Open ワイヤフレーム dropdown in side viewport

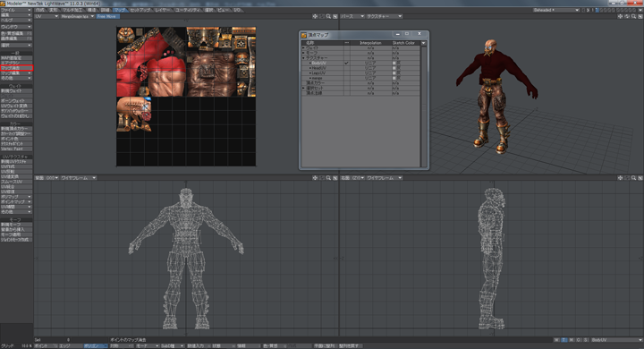pos(385,178)
